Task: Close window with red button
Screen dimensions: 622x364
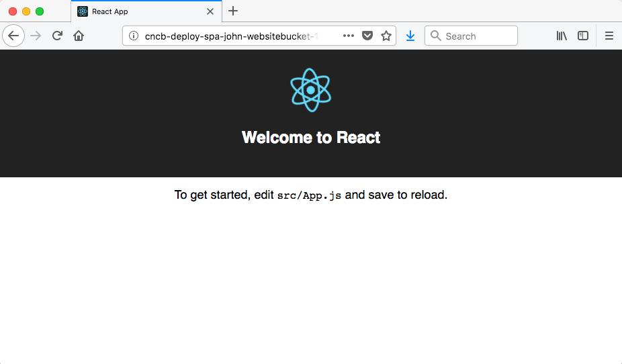Action: coord(13,11)
